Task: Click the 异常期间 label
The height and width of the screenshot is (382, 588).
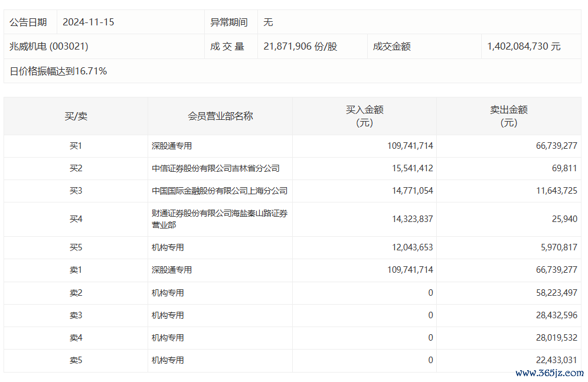Action: (228, 22)
